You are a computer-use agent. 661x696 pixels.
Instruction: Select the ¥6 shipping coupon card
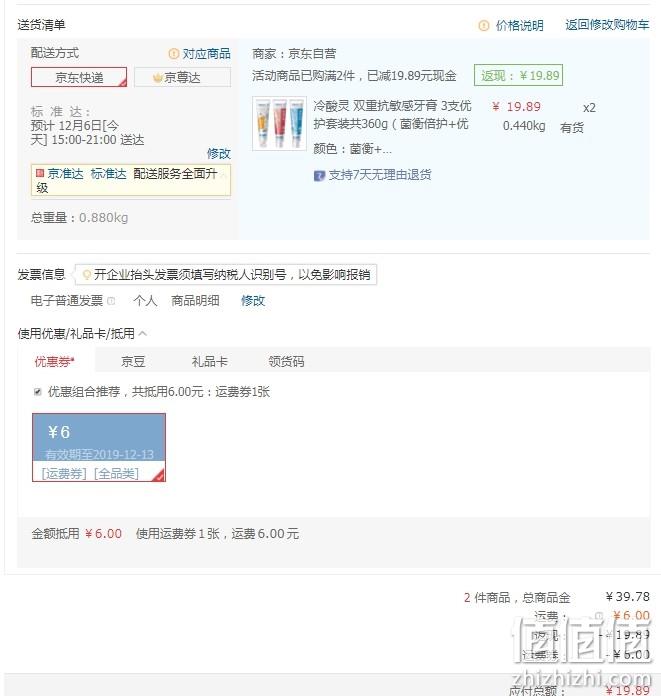99,447
